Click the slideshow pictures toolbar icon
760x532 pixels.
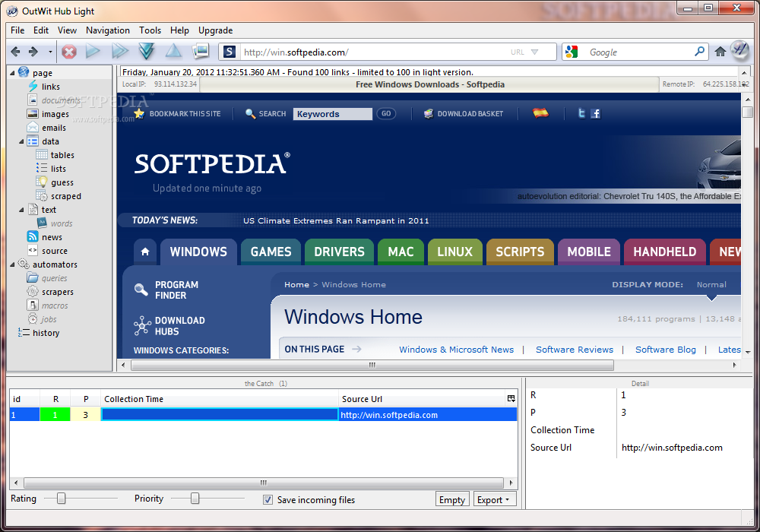[x=201, y=50]
